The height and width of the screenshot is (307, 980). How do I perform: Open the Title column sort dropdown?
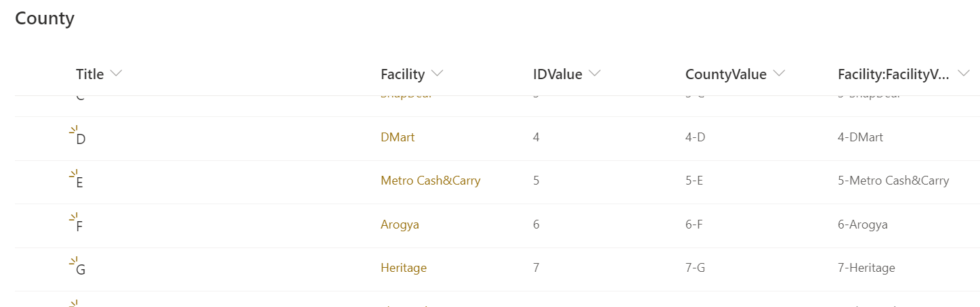pyautogui.click(x=116, y=74)
